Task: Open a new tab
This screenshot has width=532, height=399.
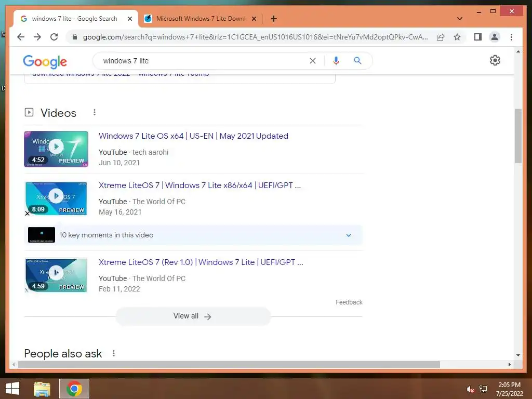Action: tap(274, 19)
